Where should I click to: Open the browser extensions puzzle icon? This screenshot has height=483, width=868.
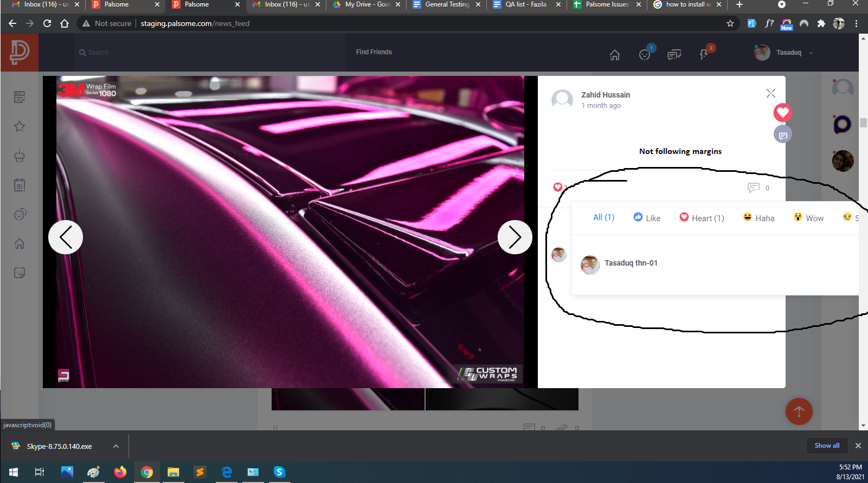(x=821, y=23)
